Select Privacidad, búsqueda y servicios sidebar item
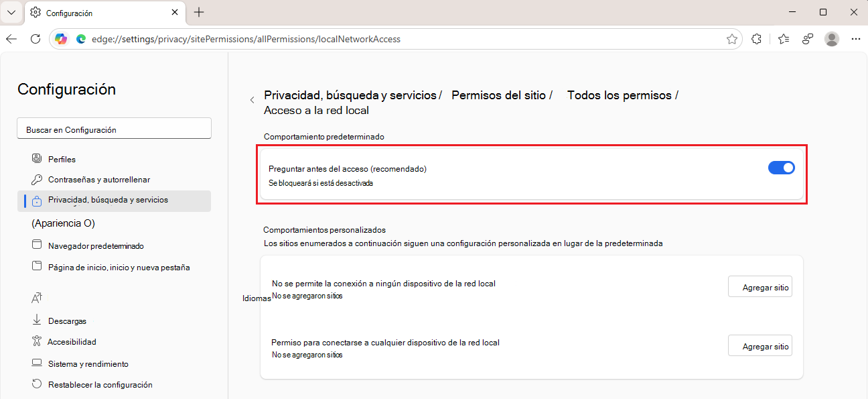The height and width of the screenshot is (399, 868). pyautogui.click(x=114, y=201)
